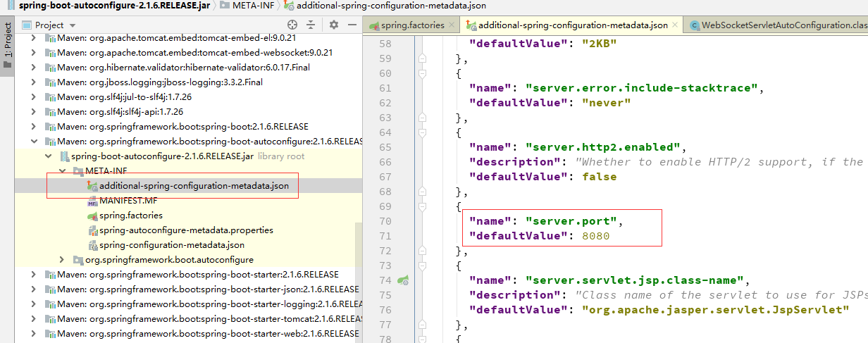
Task: Select spring-configuration-metadata.json in tree
Action: [172, 245]
